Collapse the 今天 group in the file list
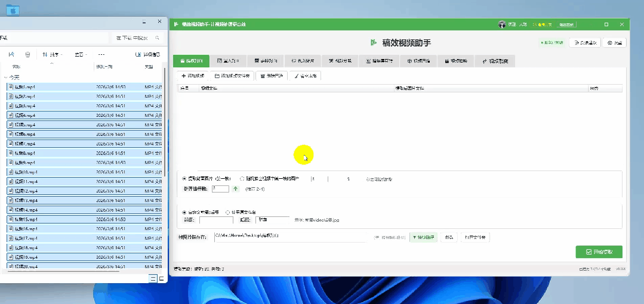Viewport: 644px width, 304px height. [5, 77]
